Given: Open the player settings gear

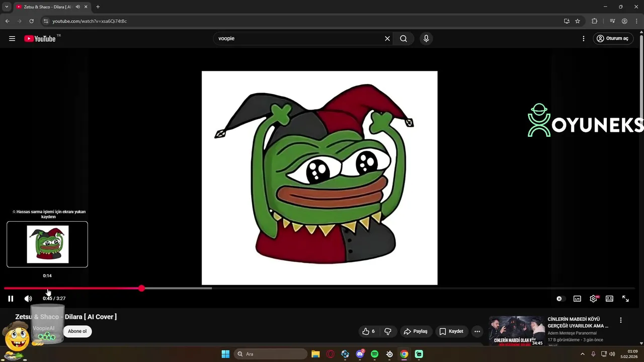Looking at the screenshot, I should coord(594,299).
